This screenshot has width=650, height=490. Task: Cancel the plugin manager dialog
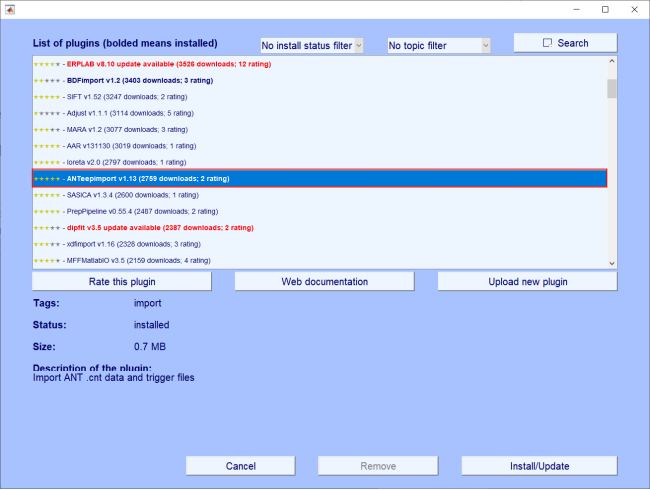point(240,466)
